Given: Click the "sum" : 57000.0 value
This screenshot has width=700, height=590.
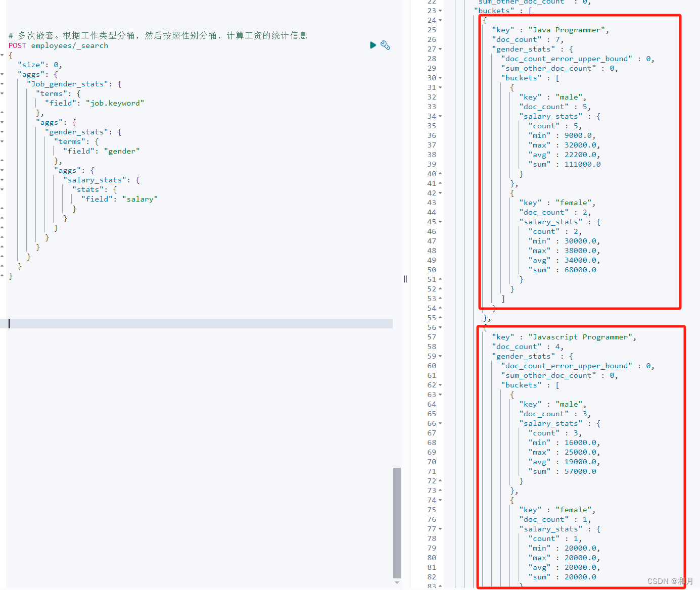Looking at the screenshot, I should click(x=580, y=471).
